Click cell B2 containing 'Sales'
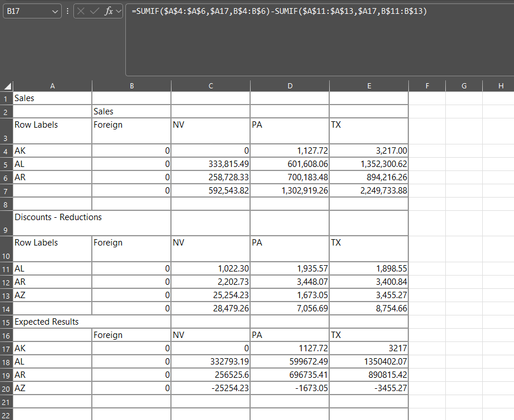The image size is (514, 420). pyautogui.click(x=132, y=111)
